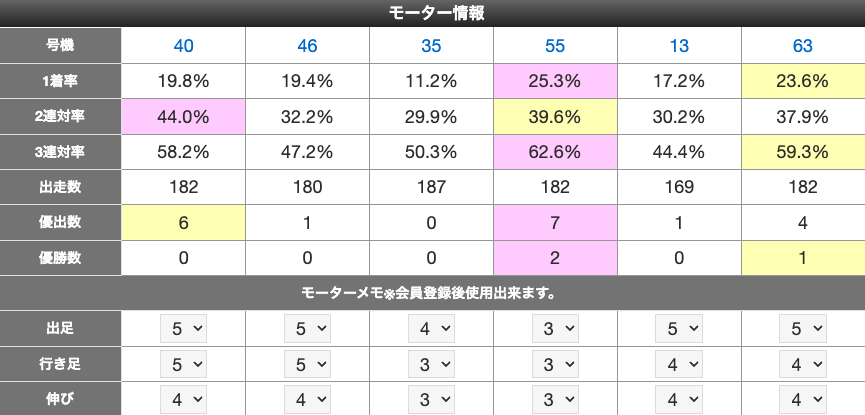The width and height of the screenshot is (865, 415).
Task: Open motor number 13 link
Action: tap(679, 46)
